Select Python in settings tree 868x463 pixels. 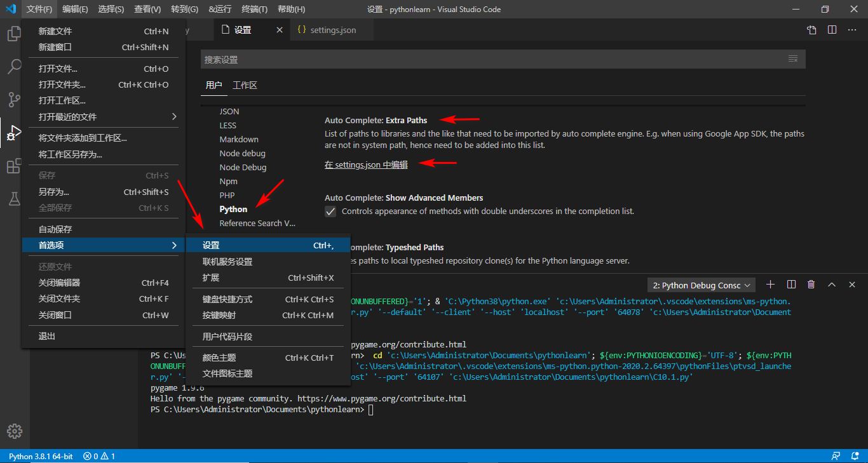(233, 209)
